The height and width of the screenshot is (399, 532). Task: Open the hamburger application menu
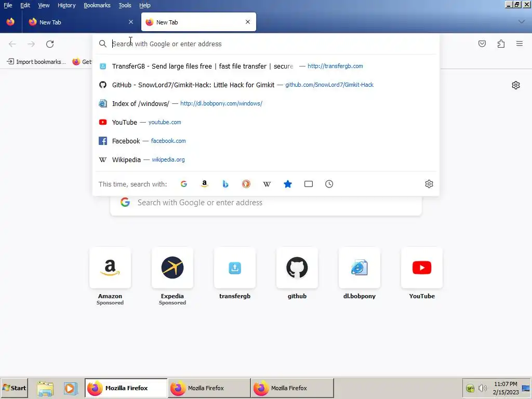click(x=520, y=44)
